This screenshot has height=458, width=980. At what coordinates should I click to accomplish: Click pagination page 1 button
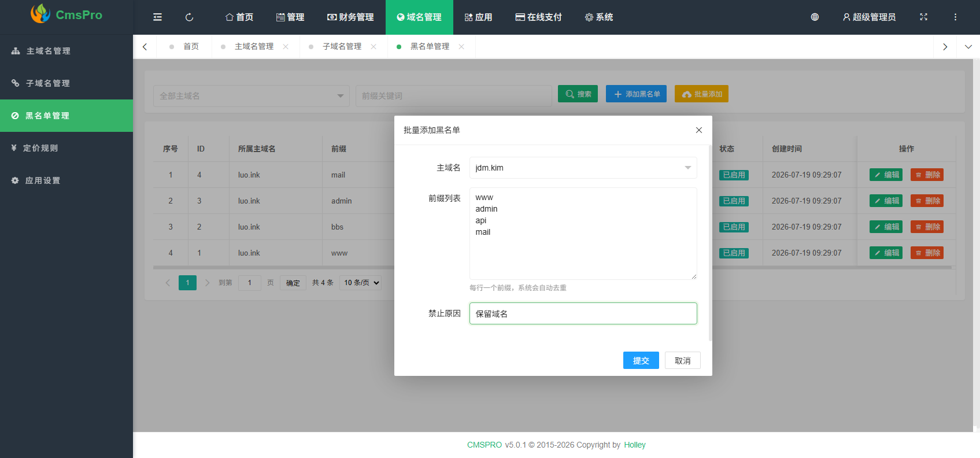(187, 283)
